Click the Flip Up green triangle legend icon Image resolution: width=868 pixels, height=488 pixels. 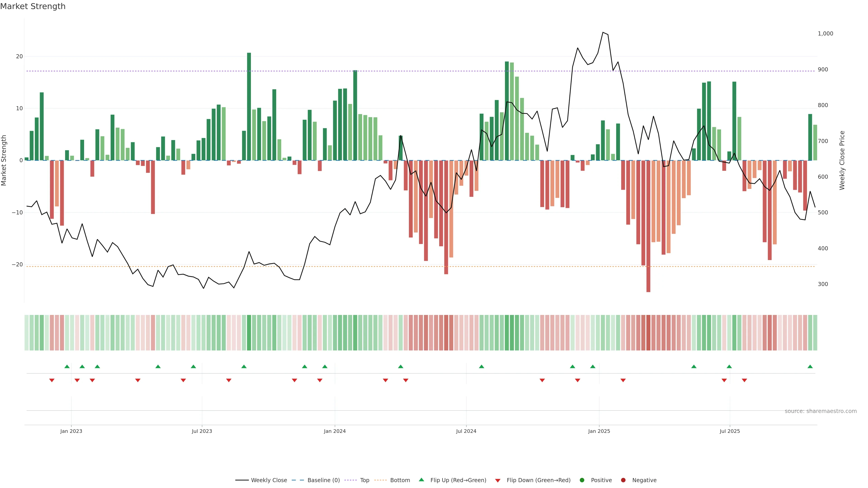coord(421,480)
